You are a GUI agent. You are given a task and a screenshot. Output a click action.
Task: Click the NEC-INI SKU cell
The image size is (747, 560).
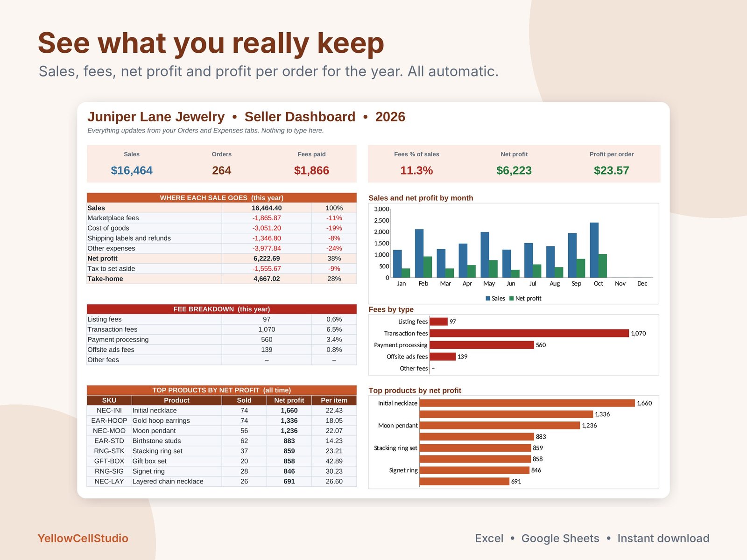pos(109,411)
